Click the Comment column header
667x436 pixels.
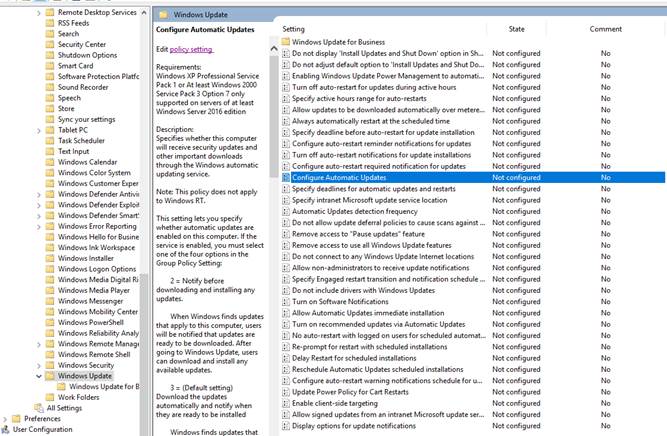point(605,29)
